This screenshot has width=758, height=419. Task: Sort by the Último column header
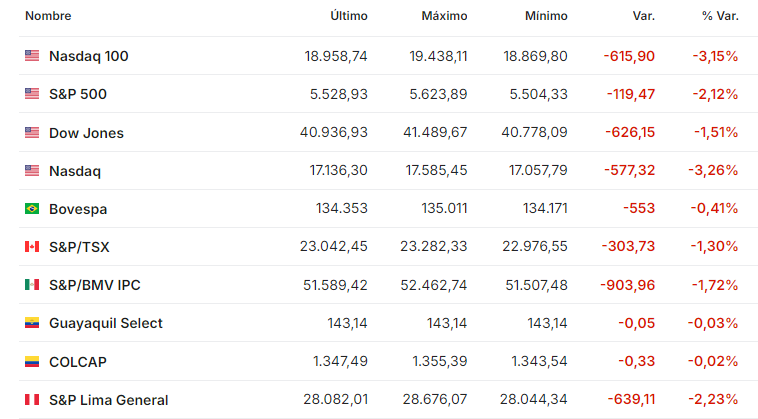click(349, 16)
